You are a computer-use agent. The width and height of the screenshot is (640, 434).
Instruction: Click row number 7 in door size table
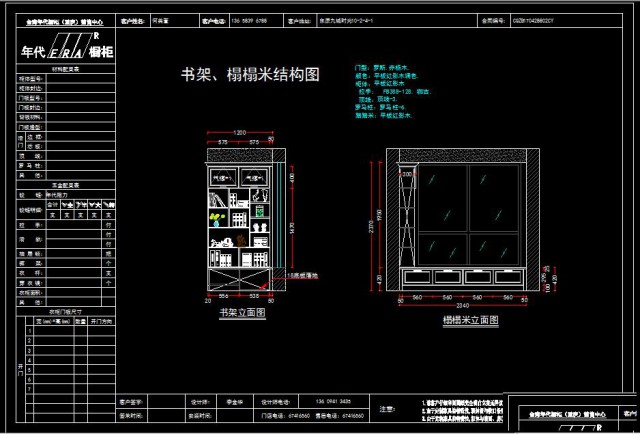tap(29, 389)
